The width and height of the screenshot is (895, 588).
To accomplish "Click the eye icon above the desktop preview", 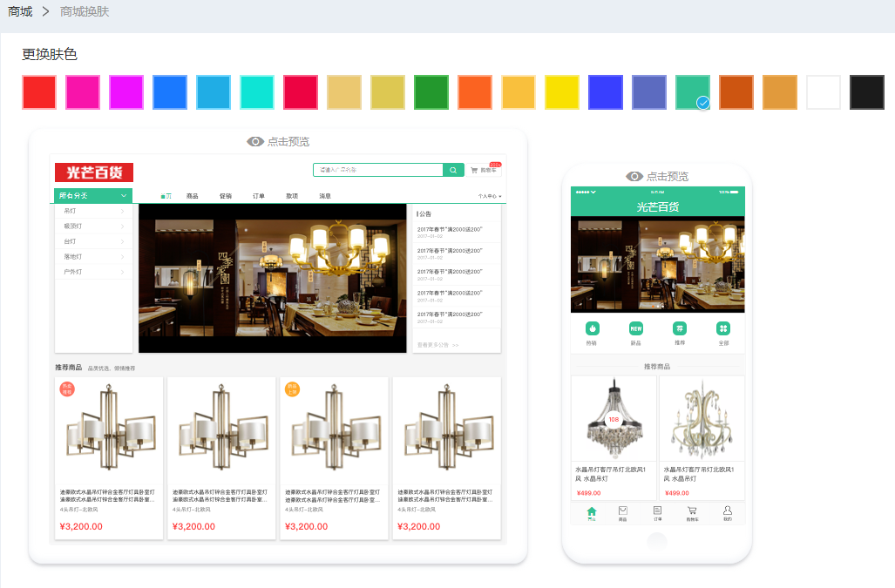I will pos(254,141).
